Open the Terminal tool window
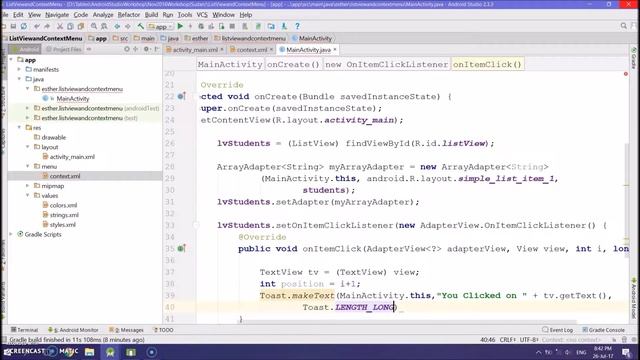Viewport: 640px width, 360px height. [24, 330]
